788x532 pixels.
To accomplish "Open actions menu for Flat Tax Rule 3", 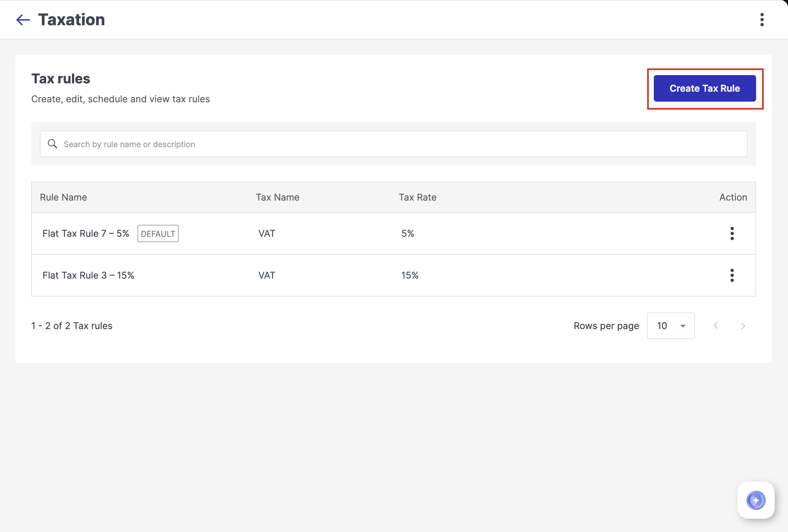I will pos(732,276).
